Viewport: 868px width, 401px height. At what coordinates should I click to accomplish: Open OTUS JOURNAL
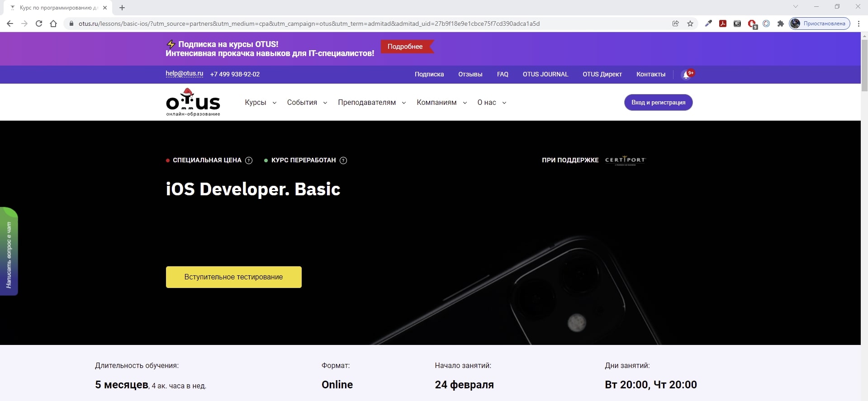tap(545, 74)
